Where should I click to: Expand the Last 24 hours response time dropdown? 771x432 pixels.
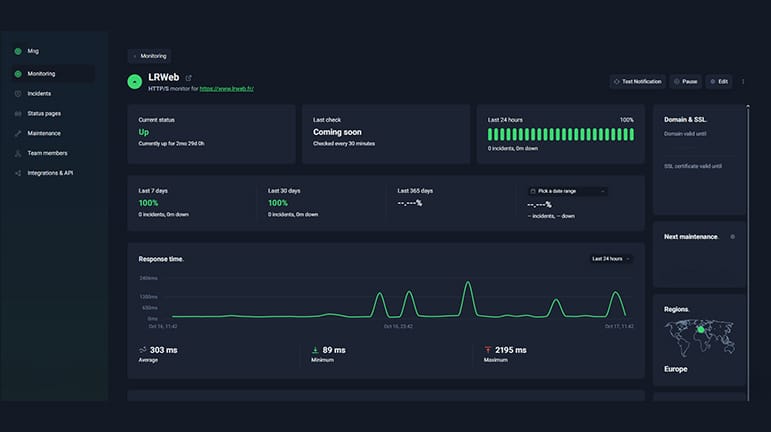coord(611,259)
